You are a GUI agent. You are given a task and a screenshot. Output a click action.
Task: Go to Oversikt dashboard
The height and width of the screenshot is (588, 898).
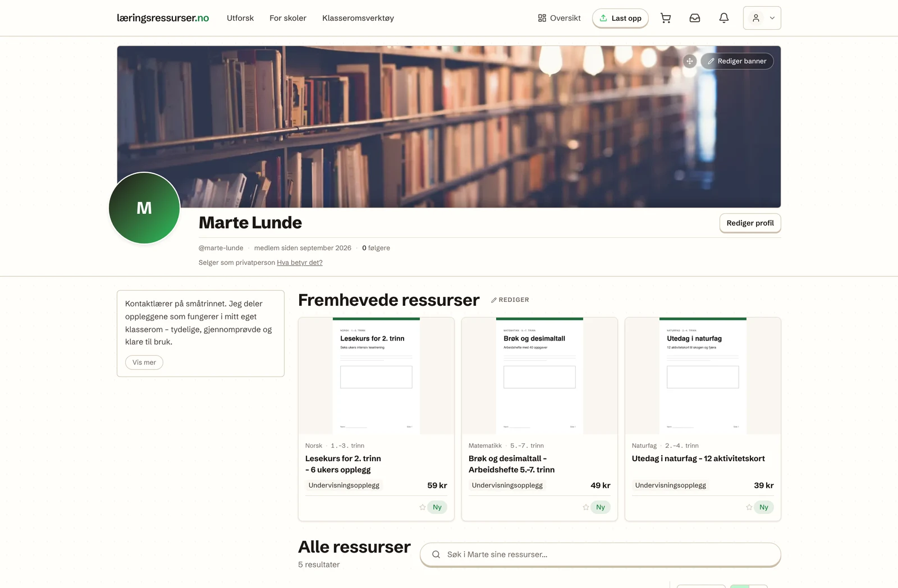tap(559, 18)
